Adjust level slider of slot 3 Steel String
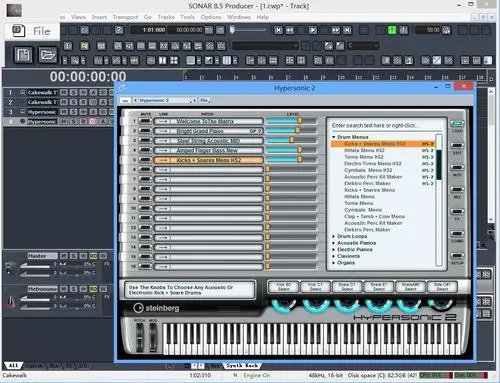 pos(292,140)
